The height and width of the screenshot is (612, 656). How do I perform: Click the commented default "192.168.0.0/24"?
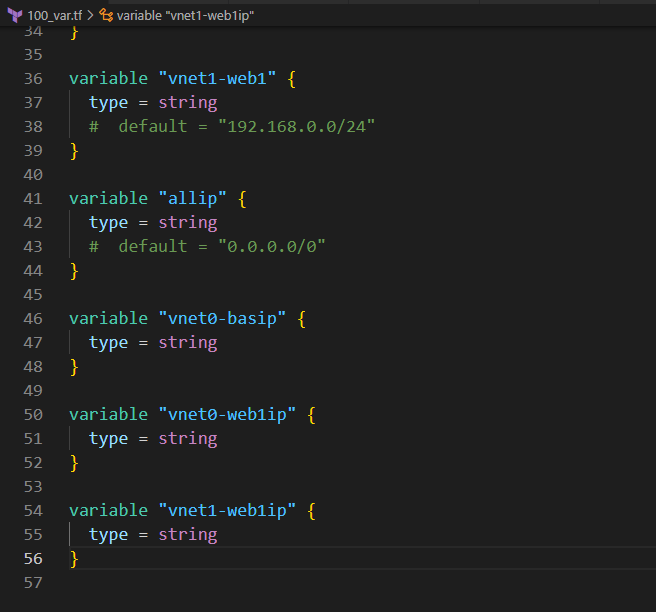pos(296,127)
